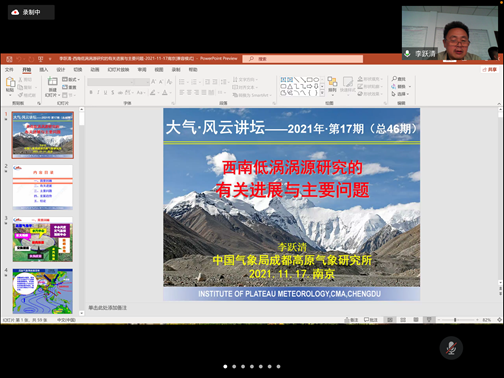Image resolution: width=504 pixels, height=378 pixels.
Task: Open the font name combo box
Action: click(111, 82)
